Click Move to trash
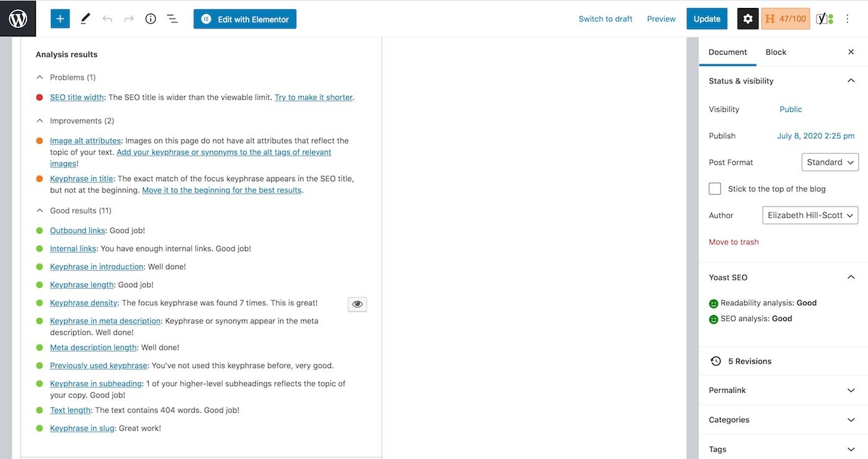Screen dimensions: 868x459 (733, 242)
